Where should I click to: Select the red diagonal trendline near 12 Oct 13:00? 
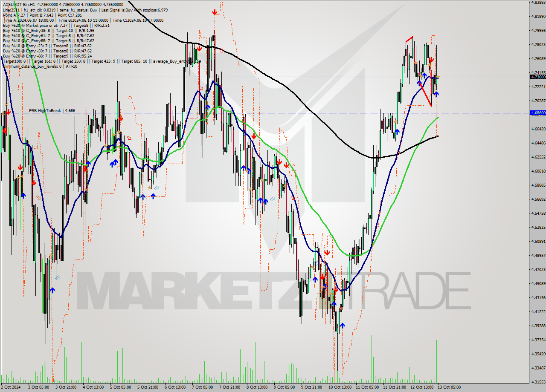pos(425,94)
